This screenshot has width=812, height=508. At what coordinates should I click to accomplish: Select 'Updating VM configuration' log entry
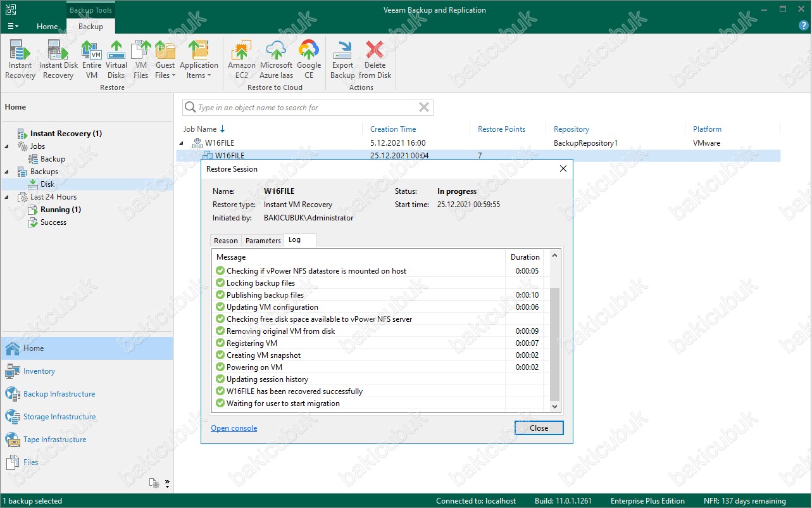click(x=377, y=307)
